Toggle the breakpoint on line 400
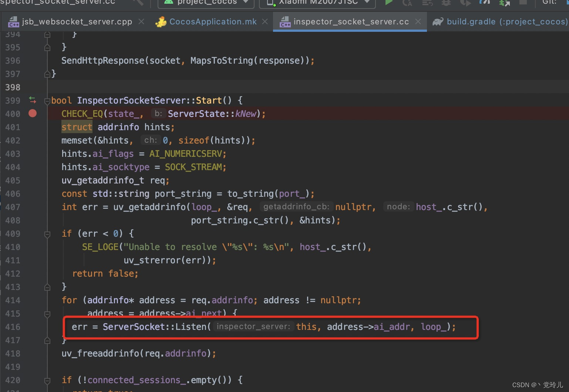 tap(33, 114)
